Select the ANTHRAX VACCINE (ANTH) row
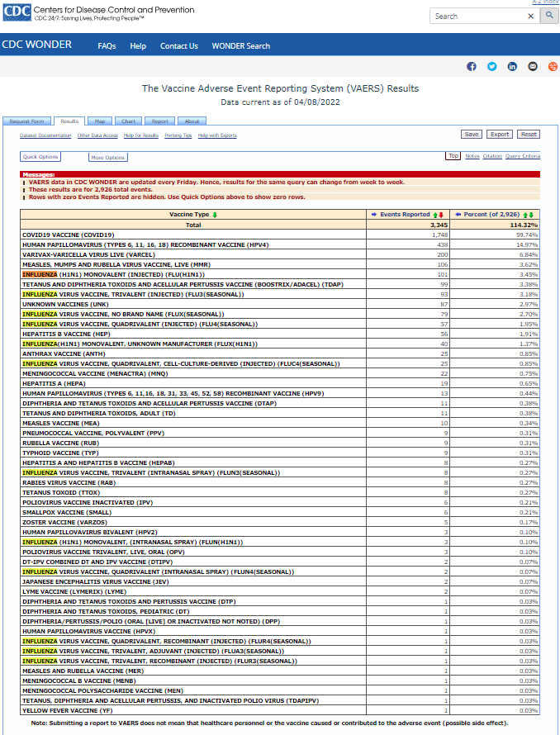 click(x=279, y=354)
